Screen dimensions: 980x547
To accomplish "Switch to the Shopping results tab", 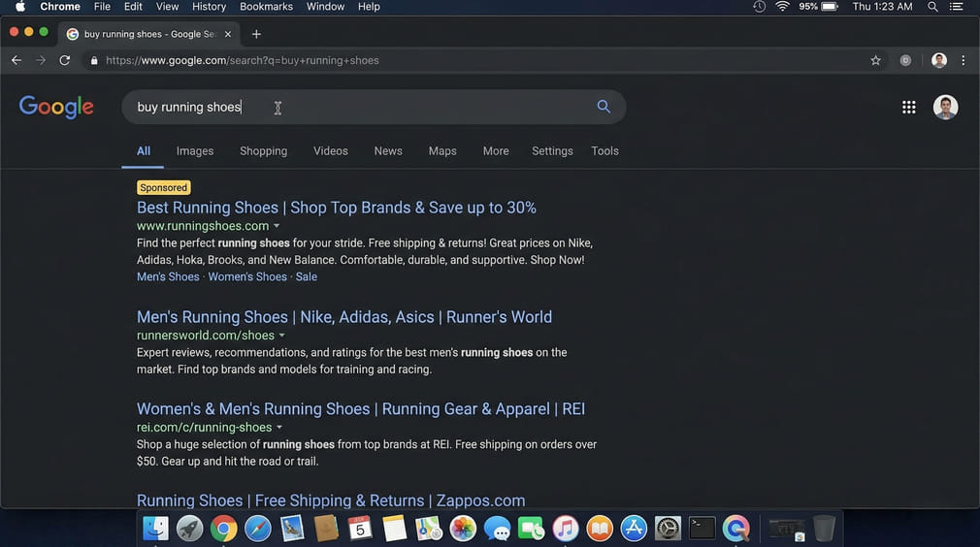I will pyautogui.click(x=263, y=151).
